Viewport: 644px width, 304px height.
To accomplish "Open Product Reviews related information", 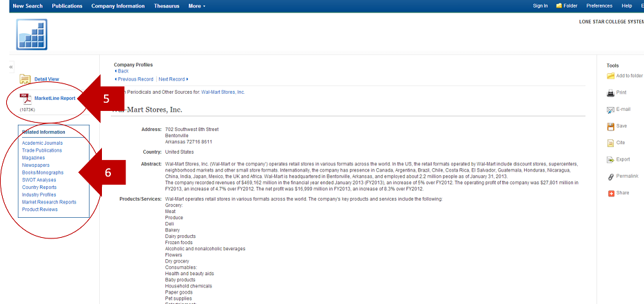I will tap(40, 210).
